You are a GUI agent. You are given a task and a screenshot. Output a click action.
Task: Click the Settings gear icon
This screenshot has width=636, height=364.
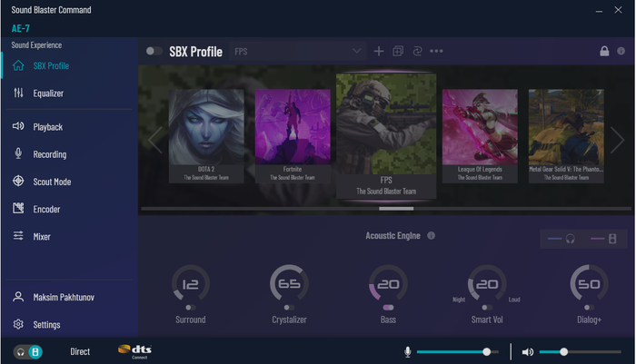(18, 324)
